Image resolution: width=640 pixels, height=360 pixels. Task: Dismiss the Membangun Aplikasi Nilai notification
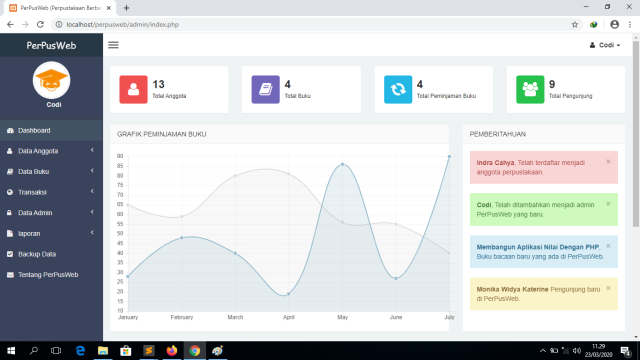click(608, 246)
